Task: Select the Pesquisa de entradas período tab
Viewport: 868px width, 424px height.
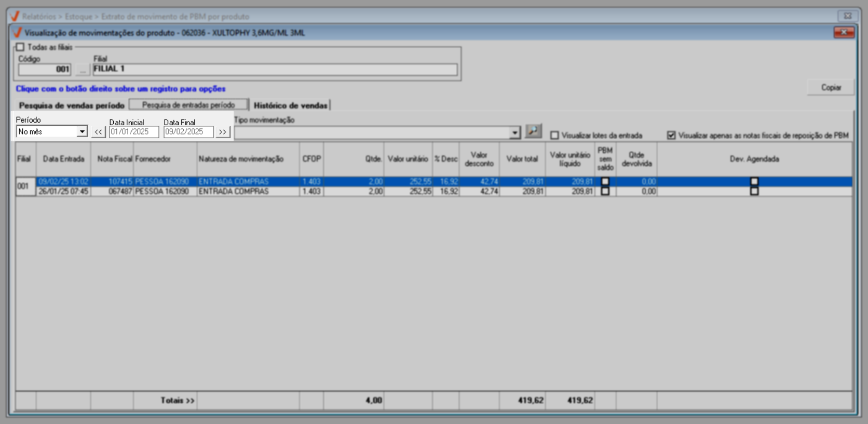Action: (188, 105)
